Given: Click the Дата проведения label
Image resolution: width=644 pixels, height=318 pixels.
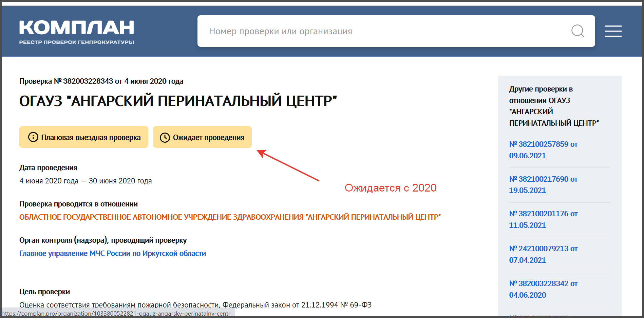Looking at the screenshot, I should click(48, 167).
